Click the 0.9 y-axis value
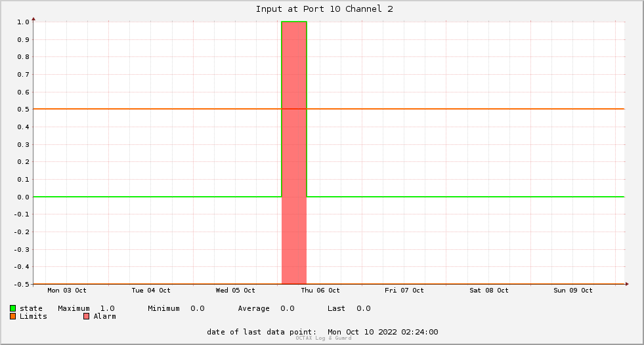Image resolution: width=644 pixels, height=345 pixels. coord(23,40)
